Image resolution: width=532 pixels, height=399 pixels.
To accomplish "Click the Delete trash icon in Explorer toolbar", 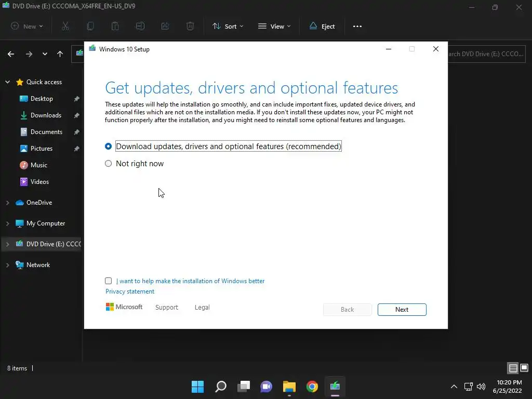I will click(190, 26).
